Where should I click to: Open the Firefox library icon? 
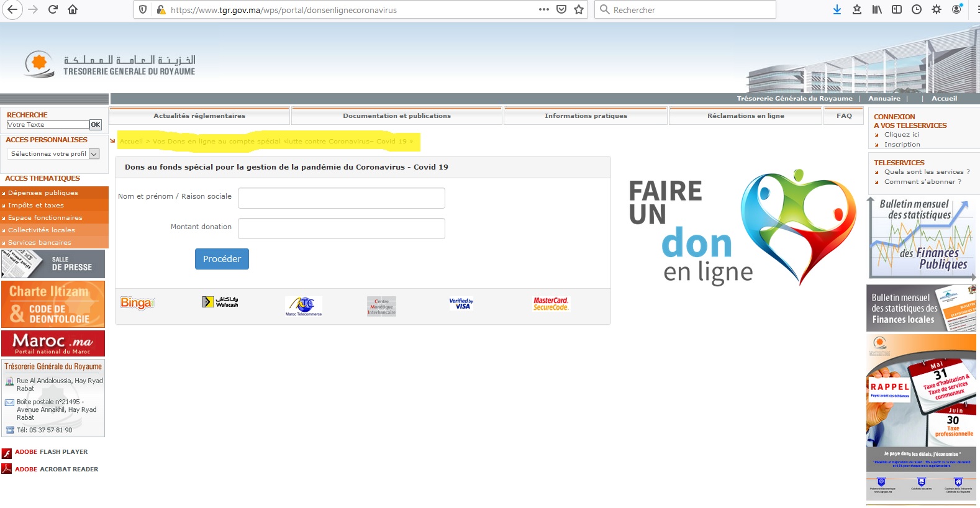877,9
